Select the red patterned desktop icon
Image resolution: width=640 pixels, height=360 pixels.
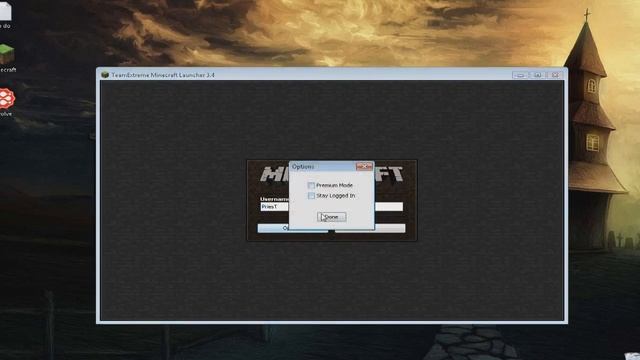pyautogui.click(x=7, y=98)
